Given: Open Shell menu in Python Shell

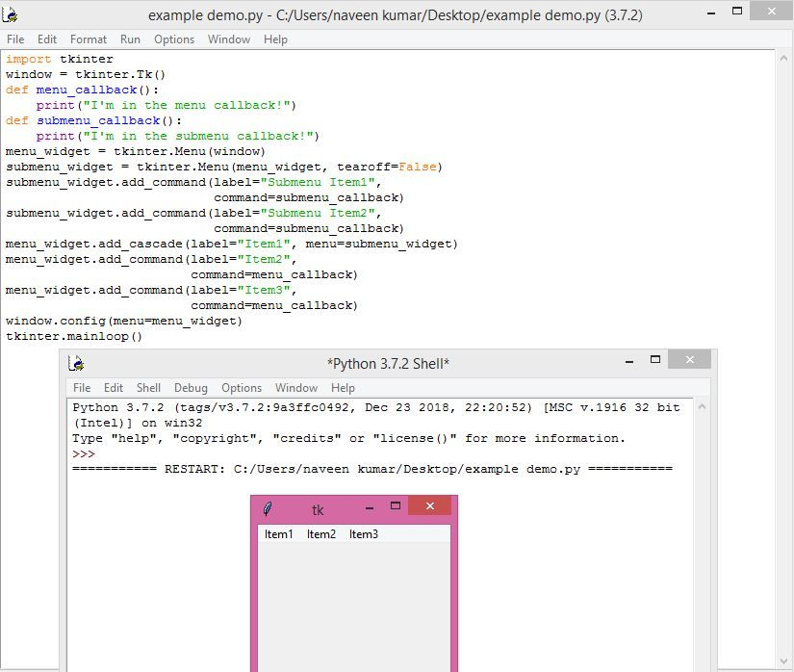Looking at the screenshot, I should click(148, 388).
